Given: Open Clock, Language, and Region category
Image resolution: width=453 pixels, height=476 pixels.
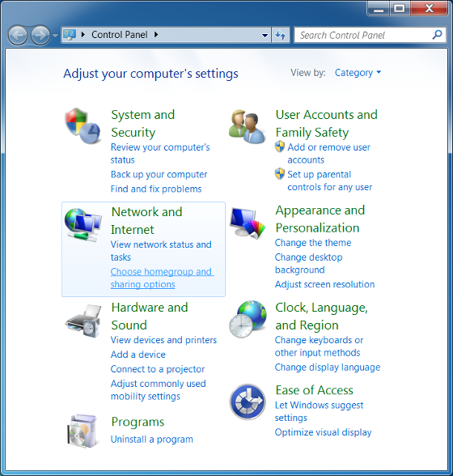Looking at the screenshot, I should 321,316.
